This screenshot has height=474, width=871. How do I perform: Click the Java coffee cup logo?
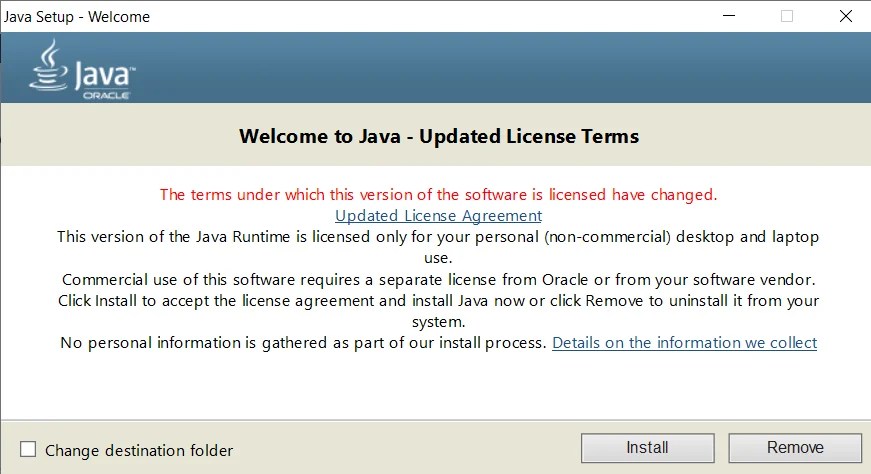[47, 66]
